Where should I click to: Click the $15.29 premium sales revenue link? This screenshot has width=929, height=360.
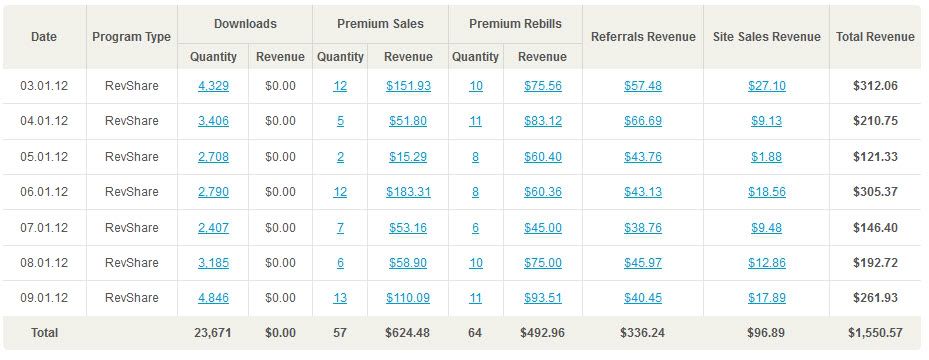[x=408, y=157]
